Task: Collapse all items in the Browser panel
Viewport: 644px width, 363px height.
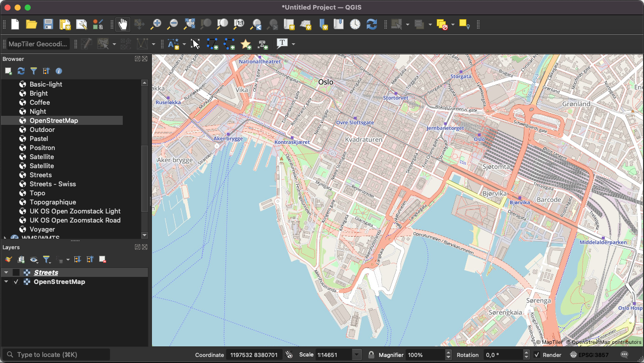Action: pos(46,71)
